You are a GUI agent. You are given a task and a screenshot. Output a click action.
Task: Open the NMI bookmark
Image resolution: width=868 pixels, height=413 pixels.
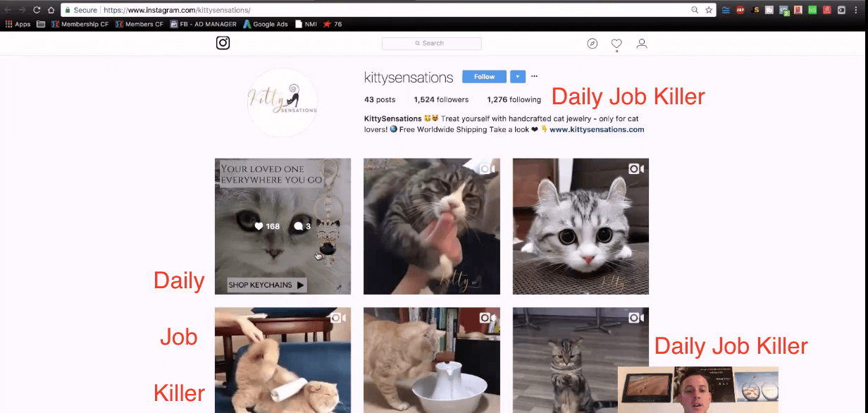[306, 24]
